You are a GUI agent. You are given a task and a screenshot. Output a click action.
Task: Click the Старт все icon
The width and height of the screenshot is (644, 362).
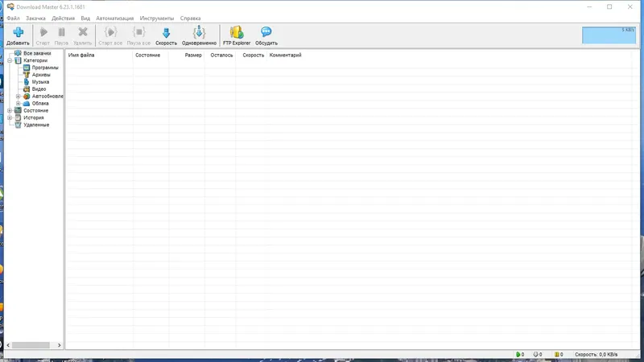(110, 32)
